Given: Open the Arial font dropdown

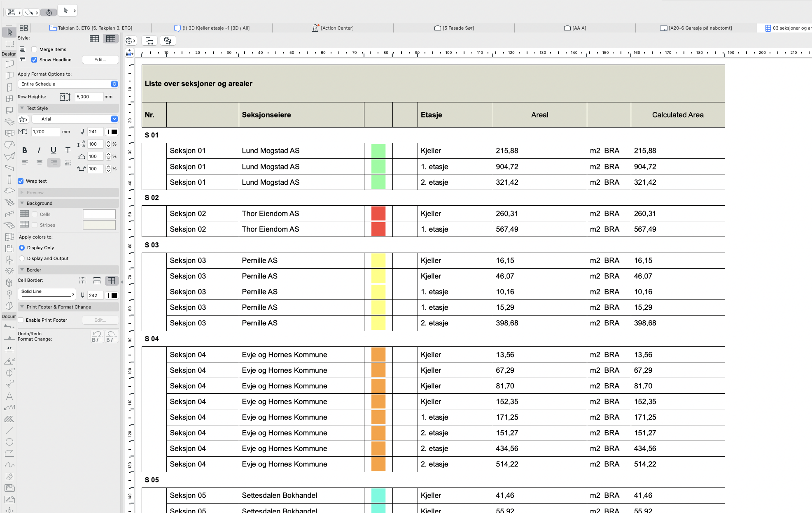Looking at the screenshot, I should coord(74,119).
